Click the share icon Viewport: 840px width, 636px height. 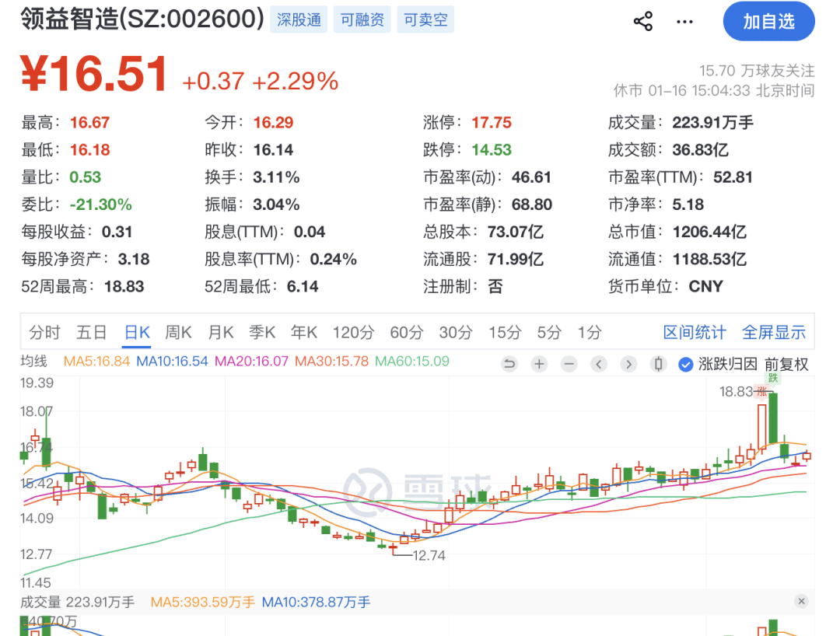tap(643, 21)
